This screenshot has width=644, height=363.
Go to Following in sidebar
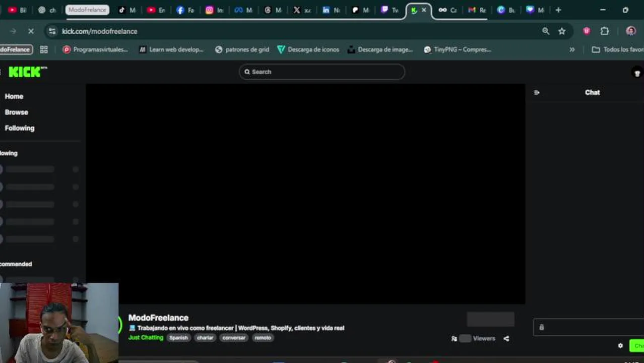20,128
